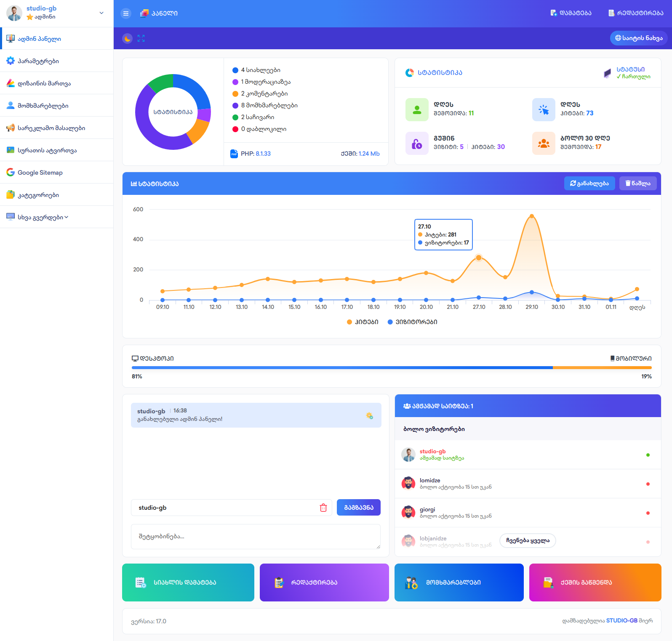Toggle dark mode moon icon
The height and width of the screenshot is (641, 672).
tap(127, 39)
